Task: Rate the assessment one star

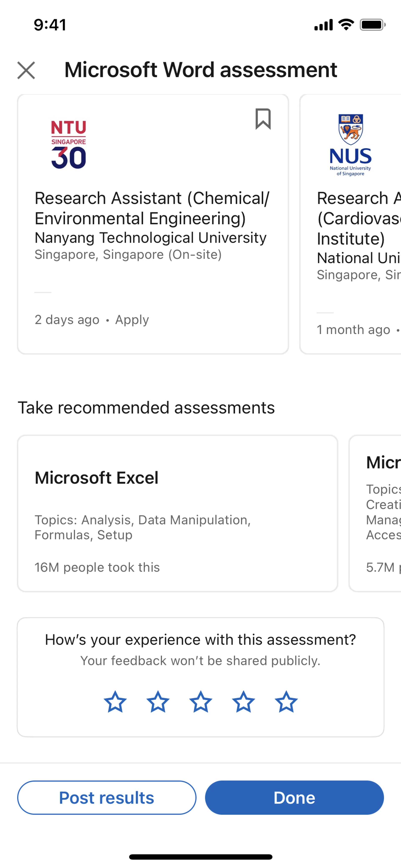Action: pyautogui.click(x=115, y=702)
